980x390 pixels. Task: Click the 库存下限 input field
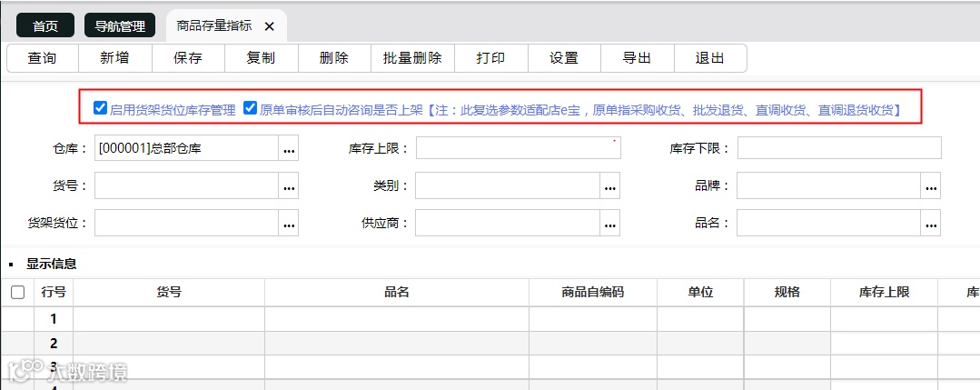(839, 148)
